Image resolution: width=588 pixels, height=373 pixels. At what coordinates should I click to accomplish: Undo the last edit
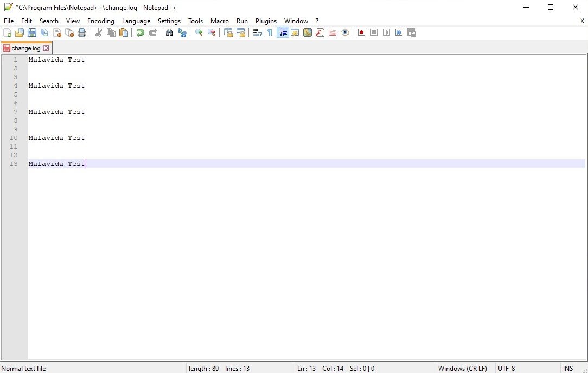tap(140, 33)
